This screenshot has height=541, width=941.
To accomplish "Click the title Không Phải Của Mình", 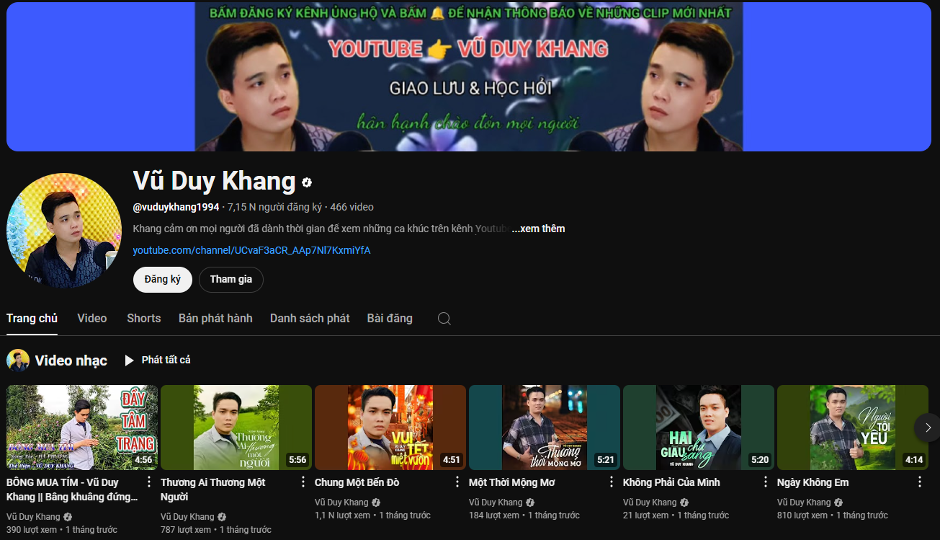I will pos(672,483).
